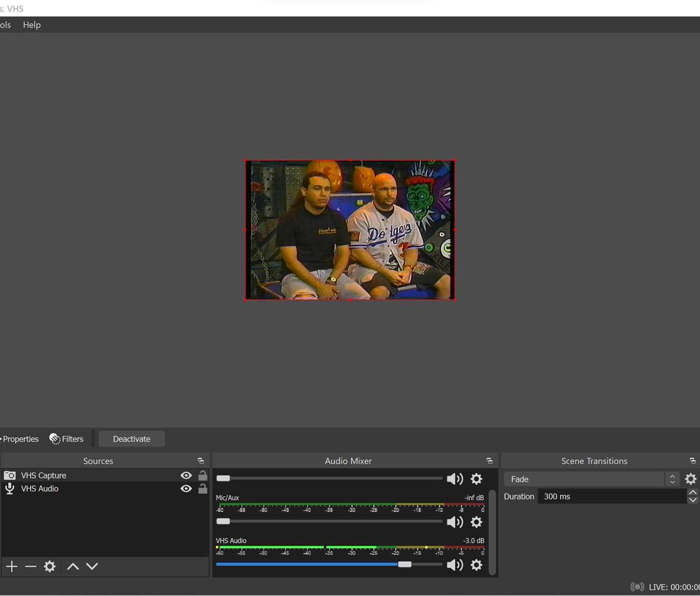
Task: Open the Help menu
Action: pos(32,24)
